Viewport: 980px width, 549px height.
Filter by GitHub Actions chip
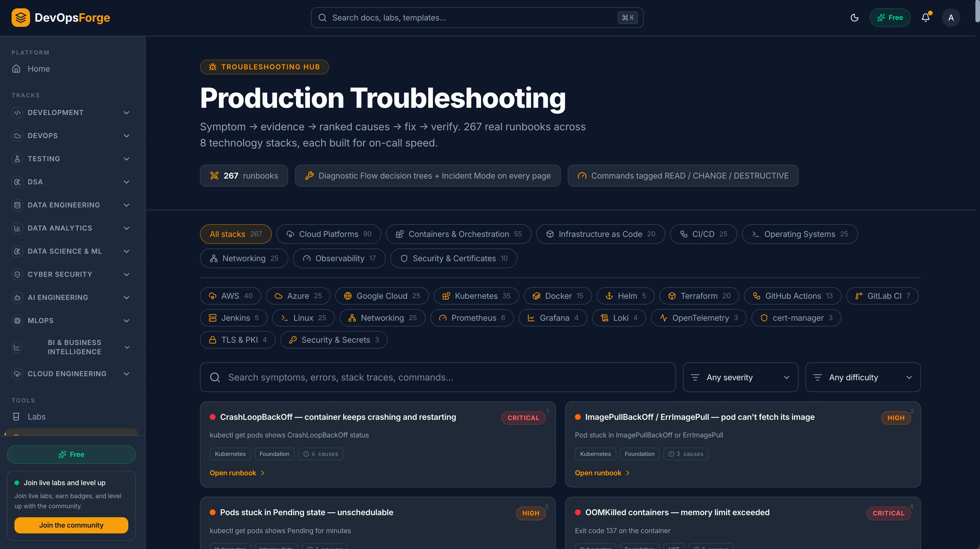[792, 296]
